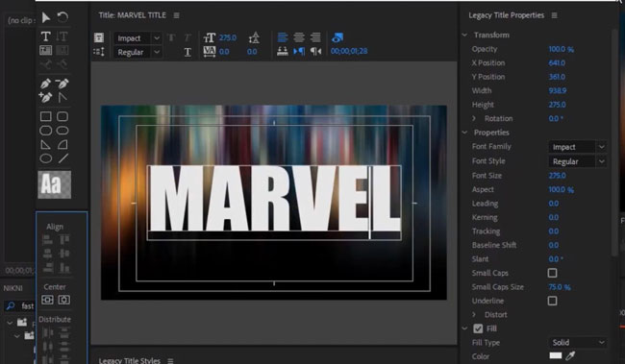Screen dimensions: 625x364
Task: Open Title: MARVEL TITLE panel menu
Action: click(x=176, y=15)
